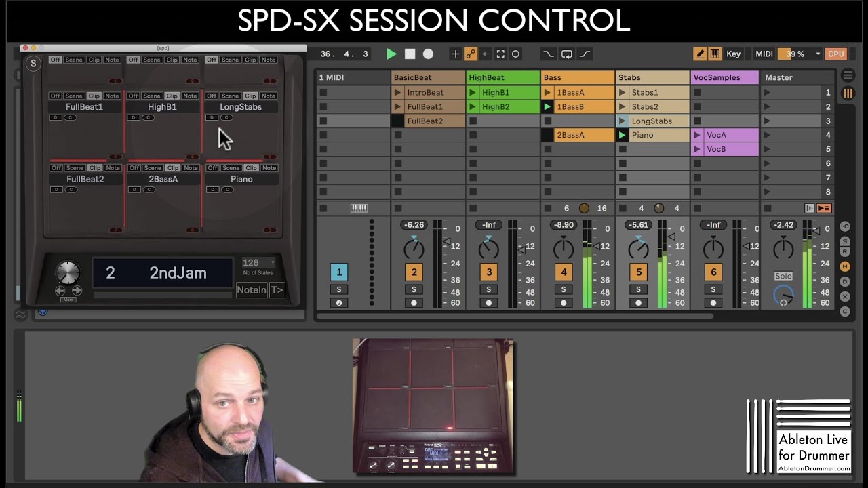Toggle the punch-out icon in transport
Viewport: 868px width, 488px height.
[x=585, y=54]
